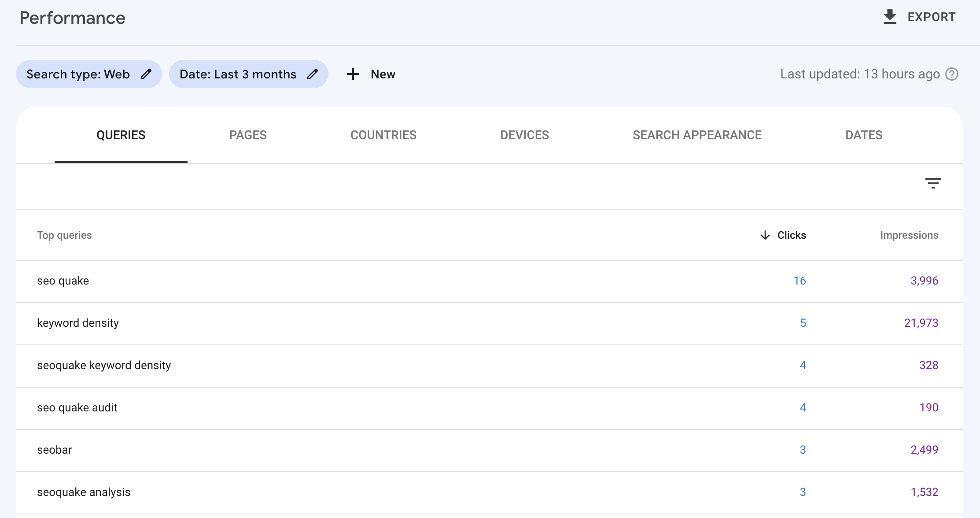Viewport: 980px width, 518px height.
Task: Click pencil icon on Date filter
Action: pos(313,74)
